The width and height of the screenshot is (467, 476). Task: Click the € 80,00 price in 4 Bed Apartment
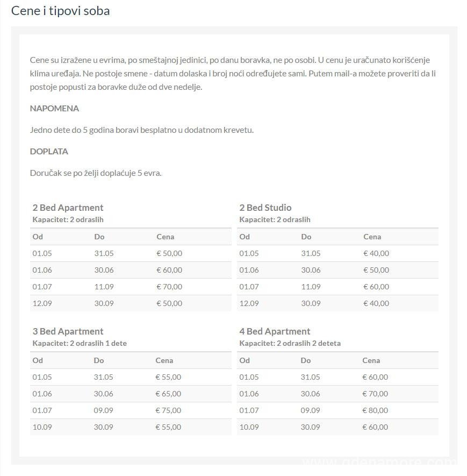(x=375, y=410)
